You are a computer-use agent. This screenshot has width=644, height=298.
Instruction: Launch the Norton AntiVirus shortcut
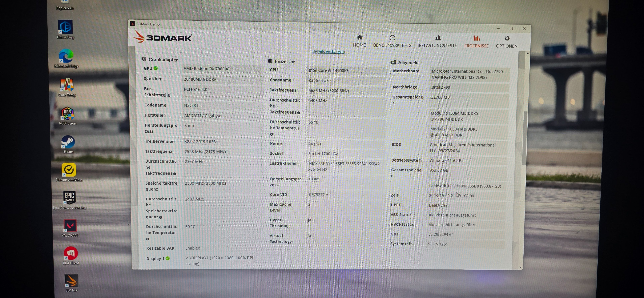click(x=69, y=170)
